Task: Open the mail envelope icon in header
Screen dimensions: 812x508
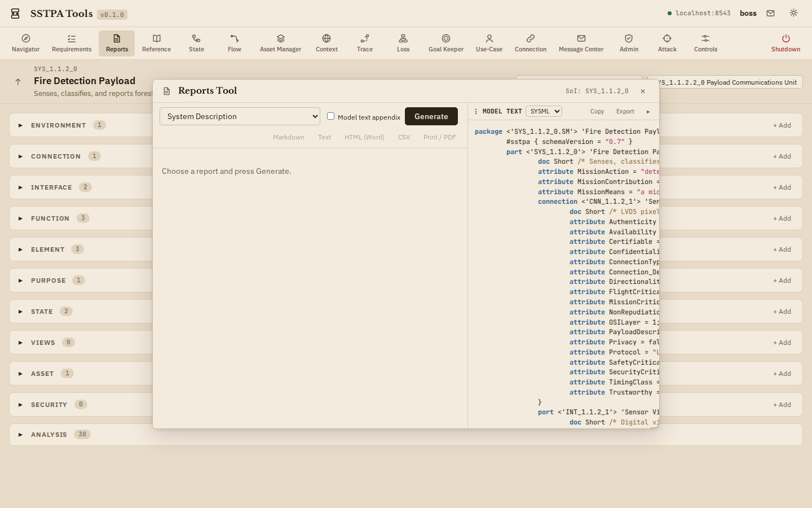Action: pos(770,13)
